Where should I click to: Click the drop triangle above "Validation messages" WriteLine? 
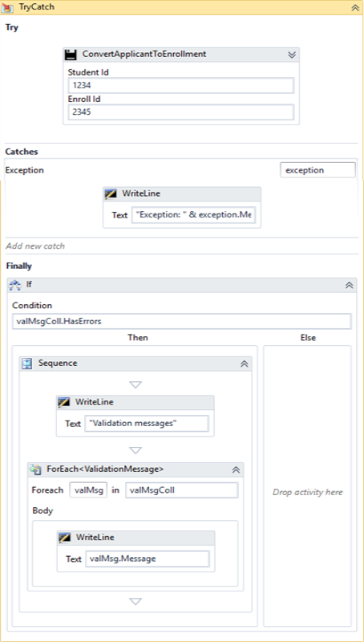[x=135, y=384]
